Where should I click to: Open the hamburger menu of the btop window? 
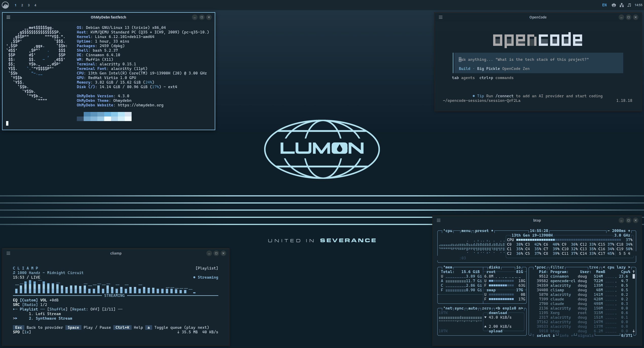439,220
